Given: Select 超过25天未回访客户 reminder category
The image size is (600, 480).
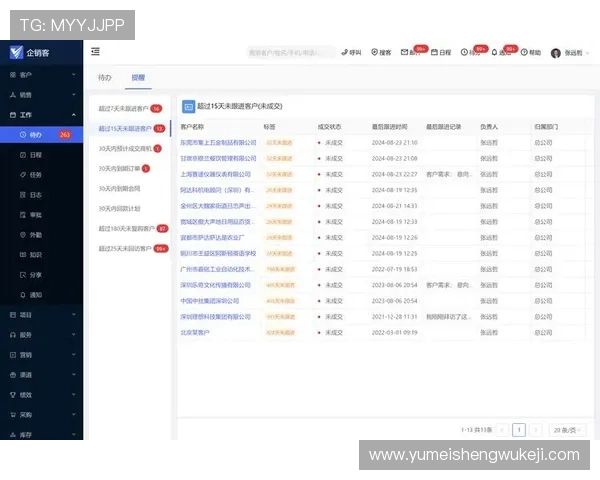Looking at the screenshot, I should coord(130,248).
